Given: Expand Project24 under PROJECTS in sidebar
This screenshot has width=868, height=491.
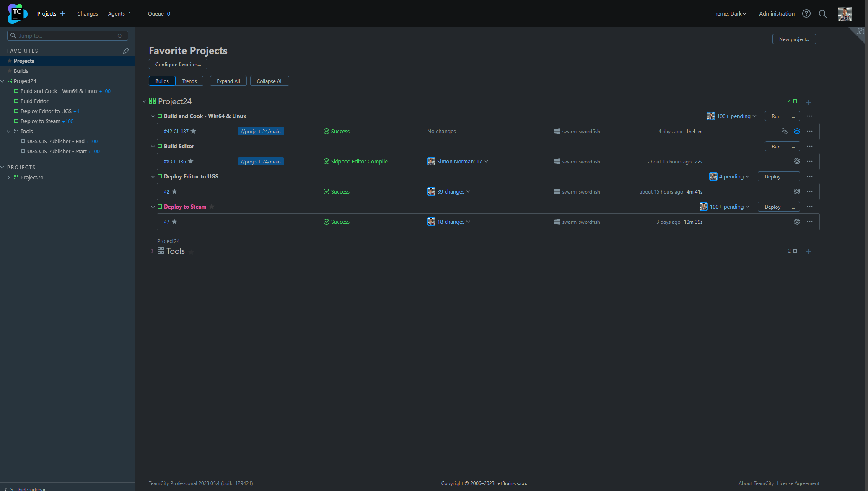Looking at the screenshot, I should pos(9,177).
